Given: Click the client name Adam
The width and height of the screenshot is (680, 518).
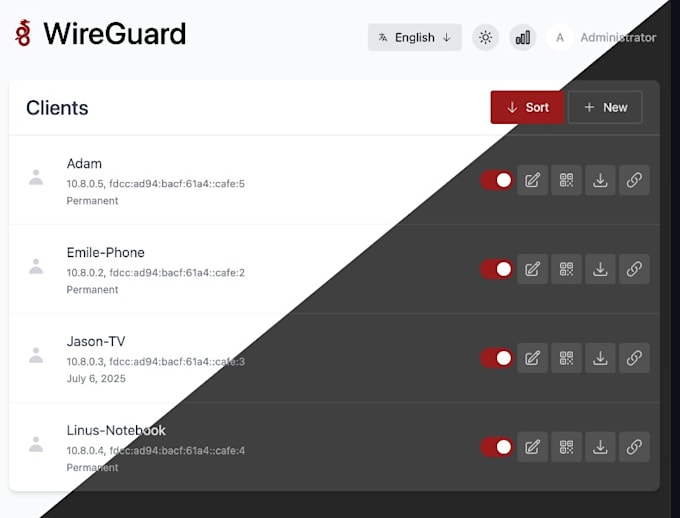Looking at the screenshot, I should (x=84, y=164).
